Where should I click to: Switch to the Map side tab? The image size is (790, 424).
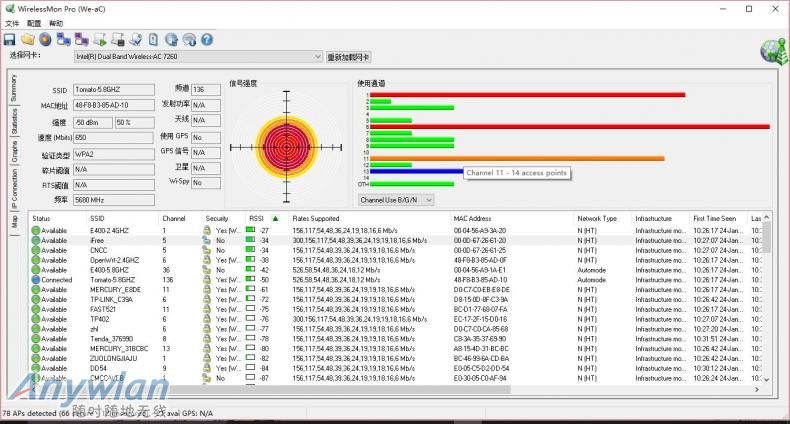pyautogui.click(x=14, y=221)
